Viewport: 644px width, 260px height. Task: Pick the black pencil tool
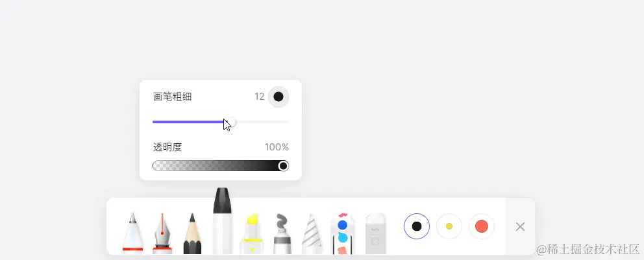(x=192, y=233)
